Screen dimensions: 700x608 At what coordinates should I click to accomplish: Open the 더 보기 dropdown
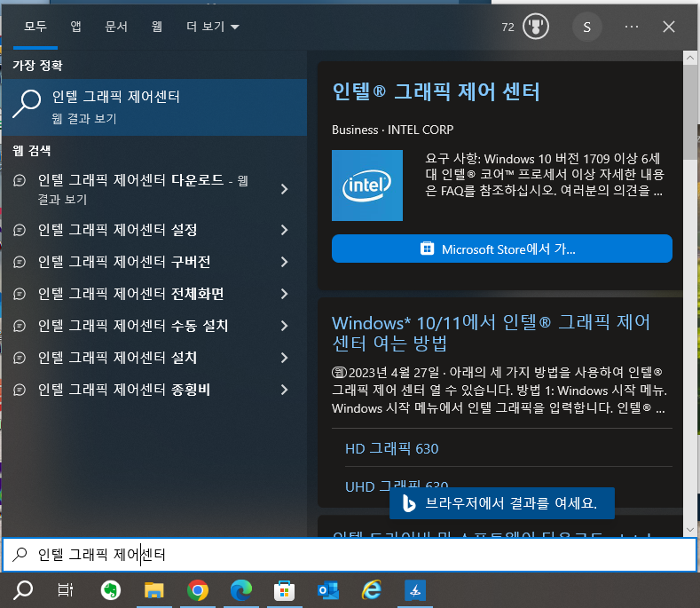(x=213, y=27)
